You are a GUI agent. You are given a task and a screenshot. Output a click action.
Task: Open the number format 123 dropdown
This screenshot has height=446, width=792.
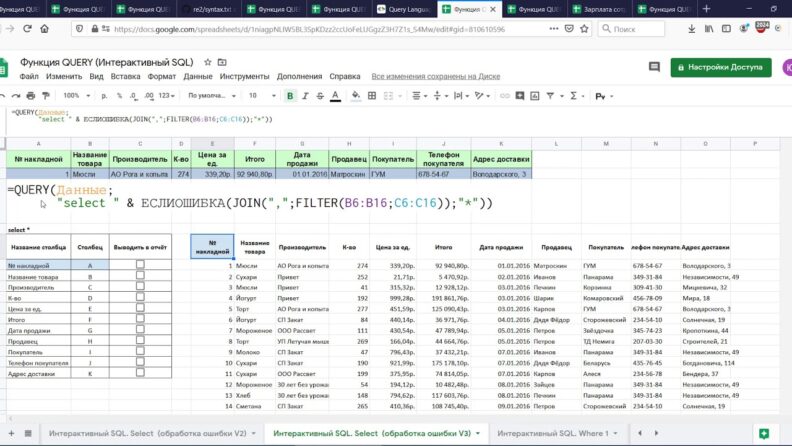coord(166,95)
